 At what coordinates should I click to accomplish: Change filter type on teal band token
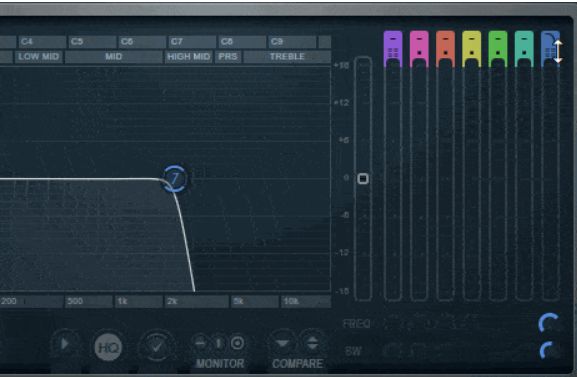tap(524, 39)
